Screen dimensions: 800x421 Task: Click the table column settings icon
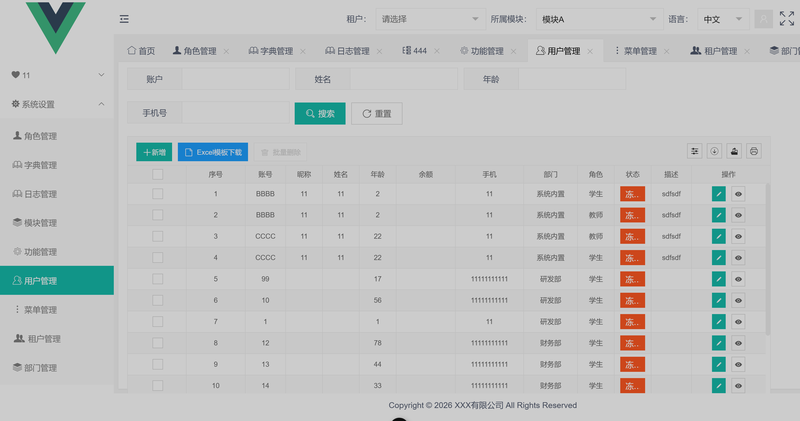point(694,151)
